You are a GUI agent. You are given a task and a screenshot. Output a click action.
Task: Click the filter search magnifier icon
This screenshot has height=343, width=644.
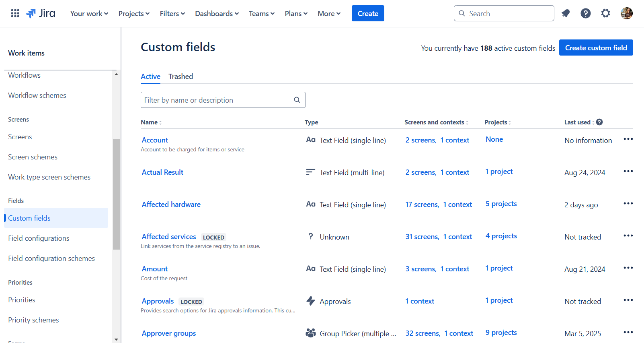(x=297, y=100)
